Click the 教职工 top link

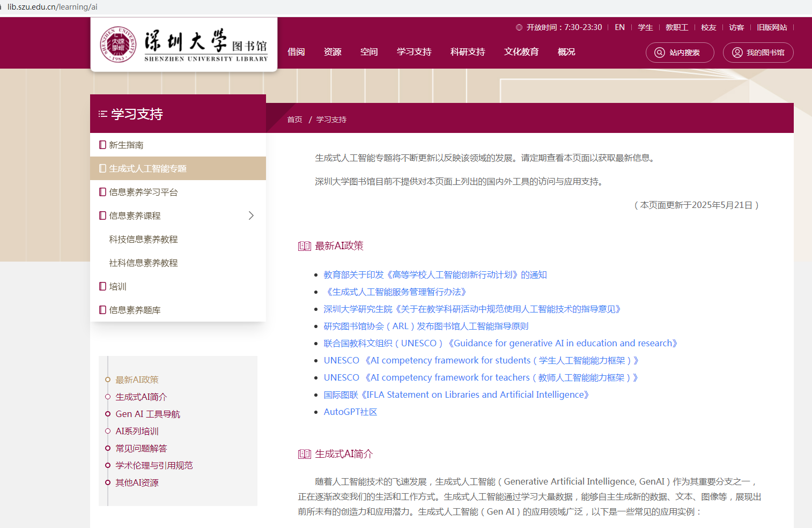[x=677, y=27]
